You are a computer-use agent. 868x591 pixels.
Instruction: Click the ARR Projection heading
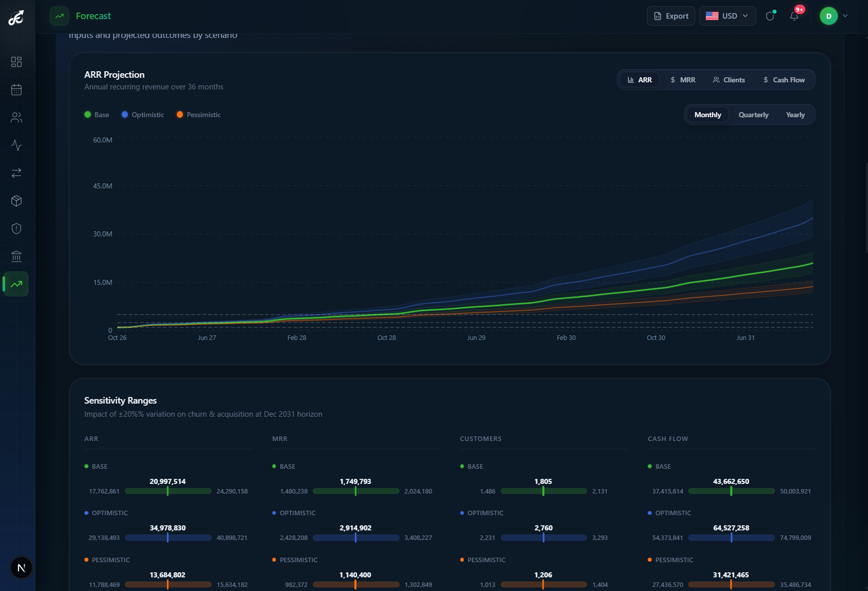(114, 75)
